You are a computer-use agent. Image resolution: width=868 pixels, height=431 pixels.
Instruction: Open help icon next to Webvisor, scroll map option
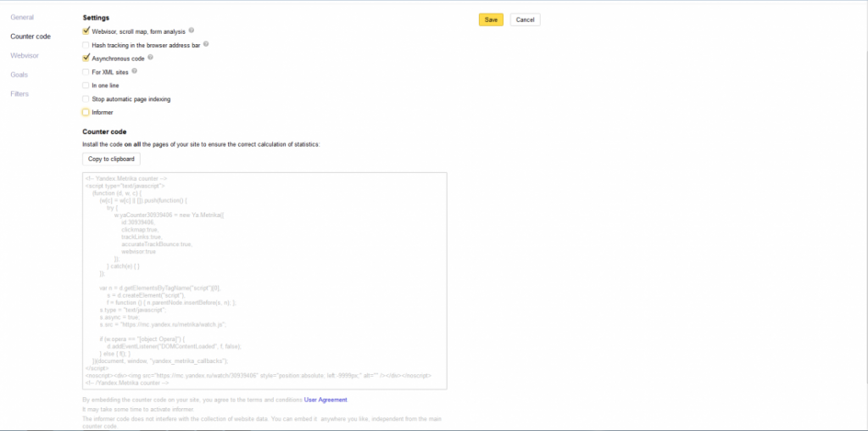pos(192,31)
